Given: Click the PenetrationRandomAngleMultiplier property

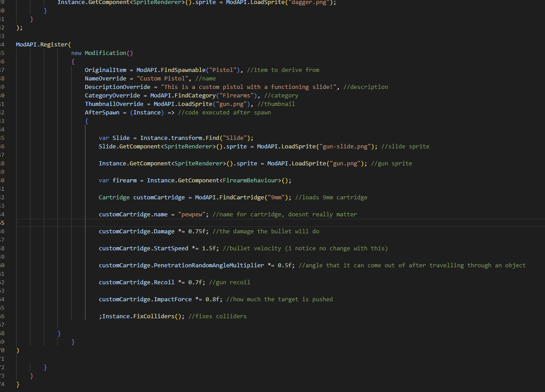Looking at the screenshot, I should (x=209, y=265).
